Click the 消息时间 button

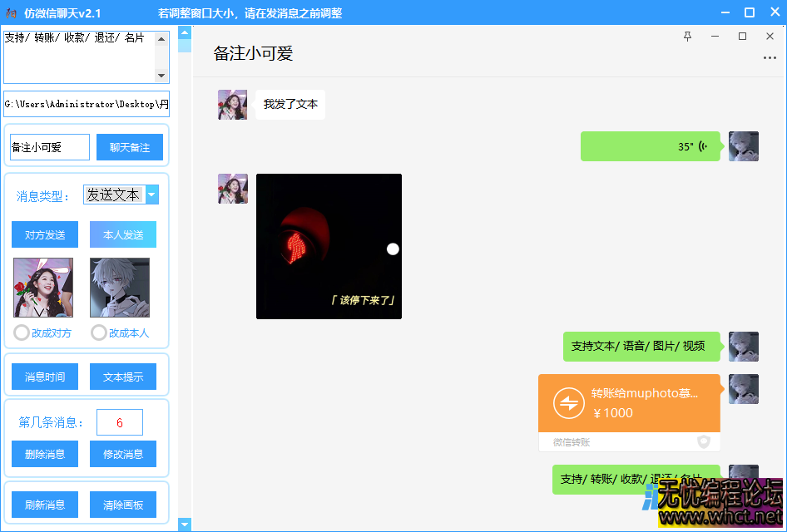tap(44, 377)
